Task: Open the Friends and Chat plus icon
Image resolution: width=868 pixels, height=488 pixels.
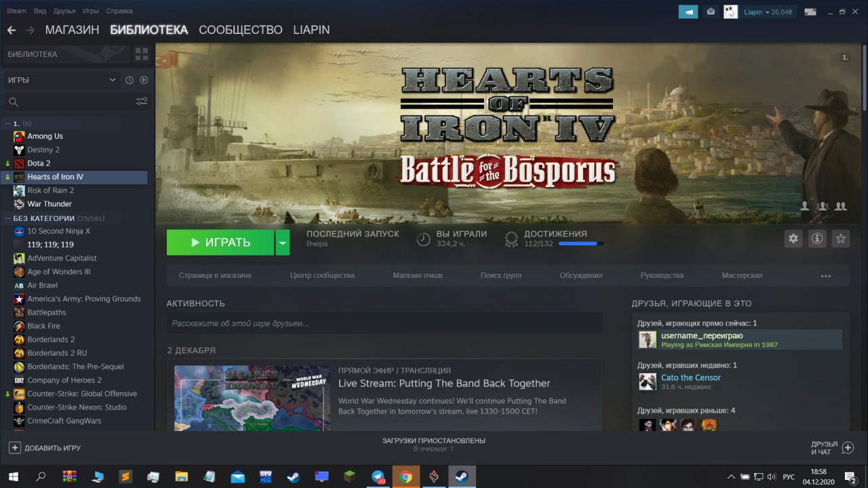Action: pyautogui.click(x=848, y=448)
